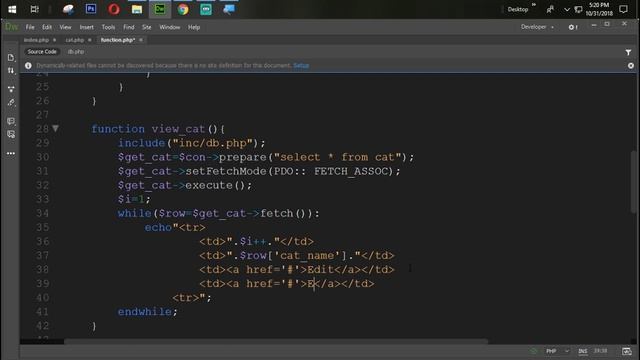
Task: Switch to the cat.php tab
Action: pyautogui.click(x=75, y=40)
